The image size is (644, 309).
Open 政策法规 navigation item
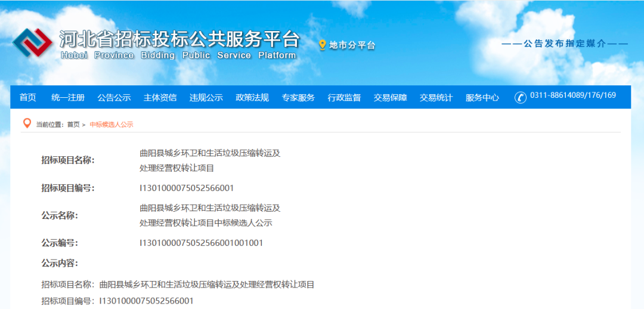(x=252, y=97)
